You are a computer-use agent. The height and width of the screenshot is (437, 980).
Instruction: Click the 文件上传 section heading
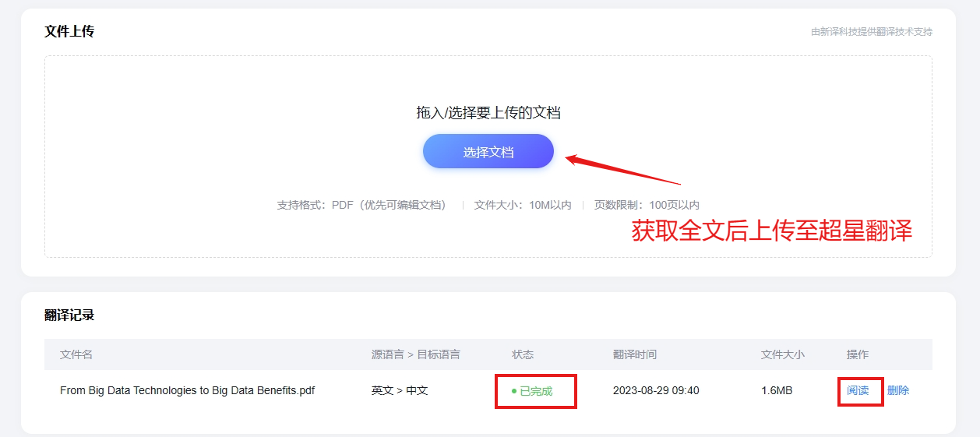coord(69,31)
